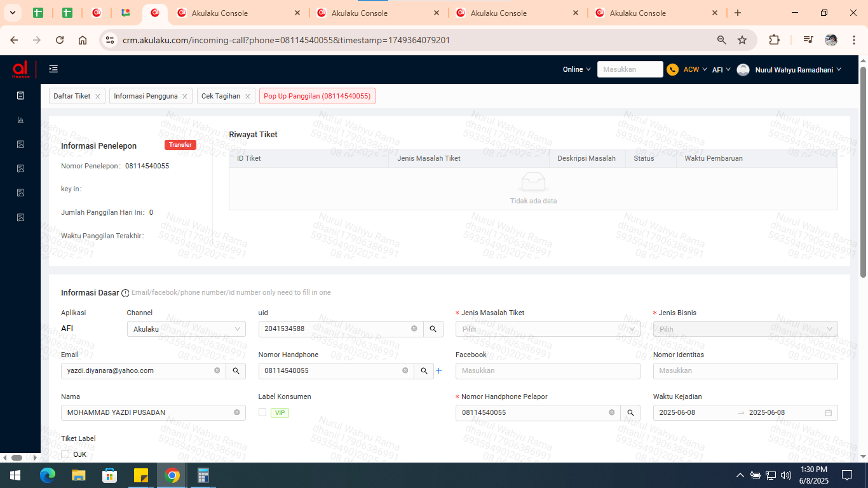Screen dimensions: 868x488
Task: Switch to Daftar Tiket tab
Action: (72, 96)
